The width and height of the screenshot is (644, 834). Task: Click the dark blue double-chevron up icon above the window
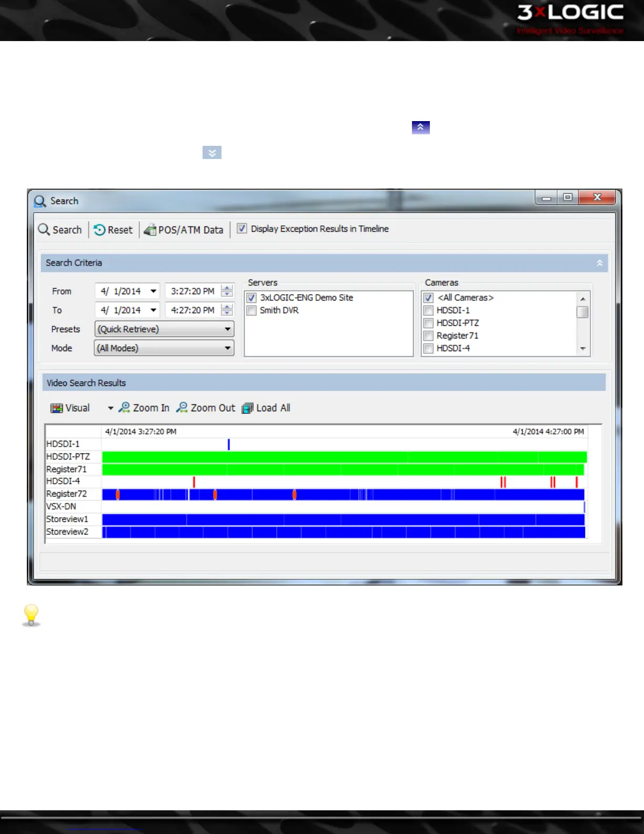421,127
